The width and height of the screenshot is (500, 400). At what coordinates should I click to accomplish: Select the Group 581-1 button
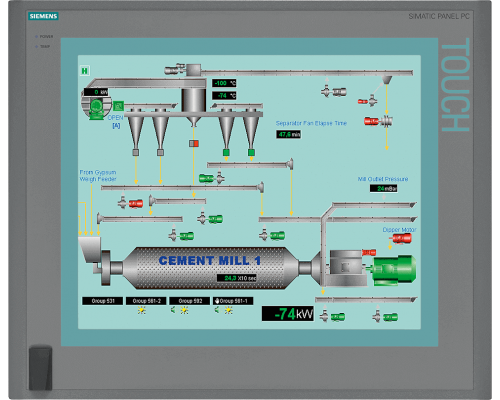[x=233, y=301]
